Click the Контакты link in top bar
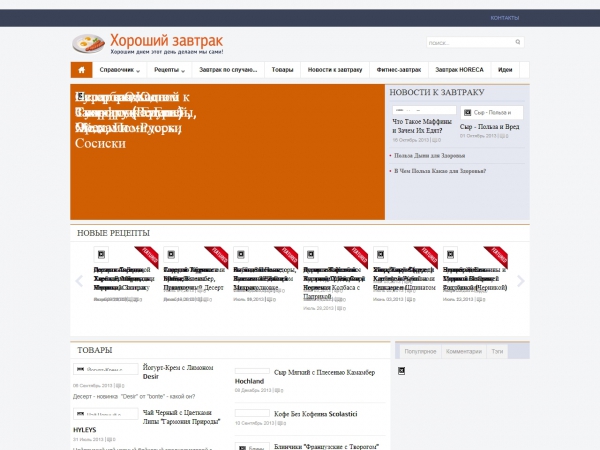 505,18
